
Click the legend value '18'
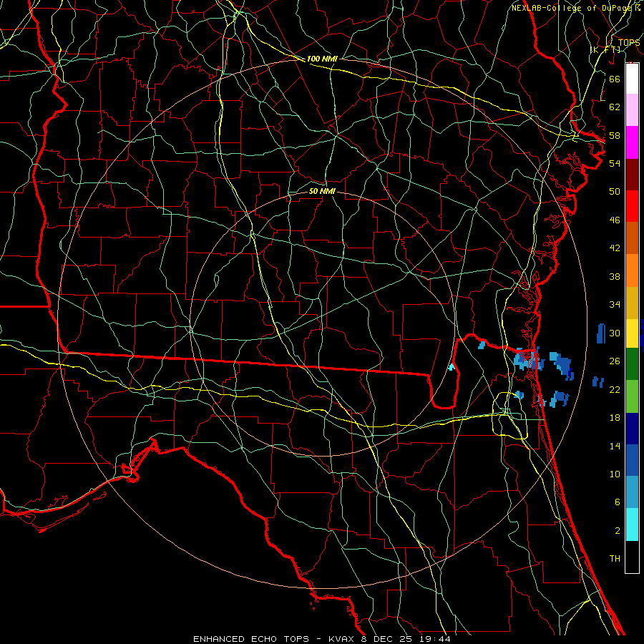click(x=615, y=418)
